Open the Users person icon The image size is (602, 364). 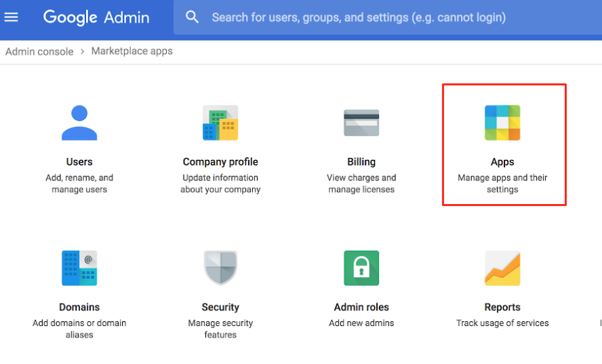(x=79, y=123)
